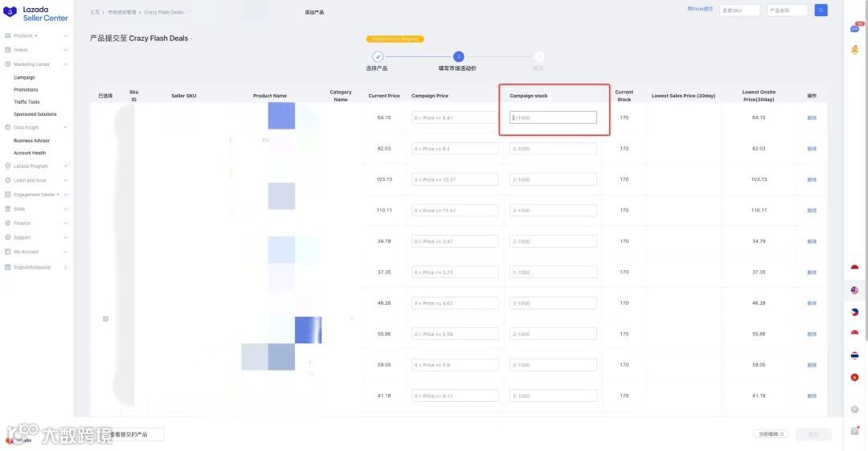Open the feedback edit icon in right rail
The height and width of the screenshot is (451, 868).
point(854,431)
